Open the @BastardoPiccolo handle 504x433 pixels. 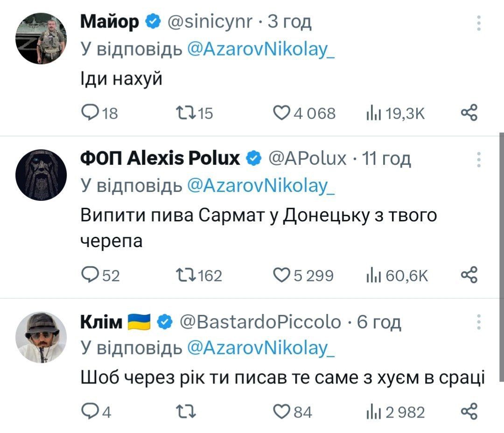point(260,322)
